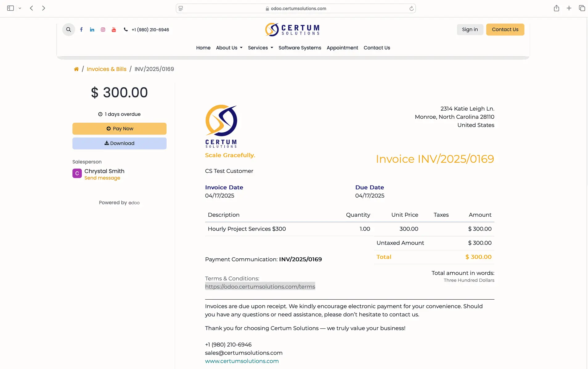
Task: Toggle the Safari sidebar icon
Action: [x=10, y=8]
